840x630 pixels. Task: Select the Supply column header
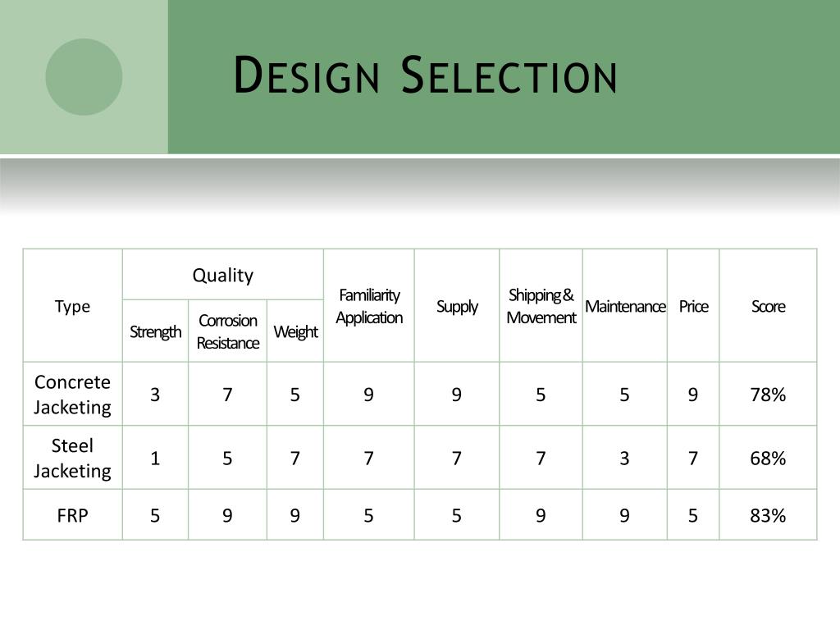pos(457,306)
